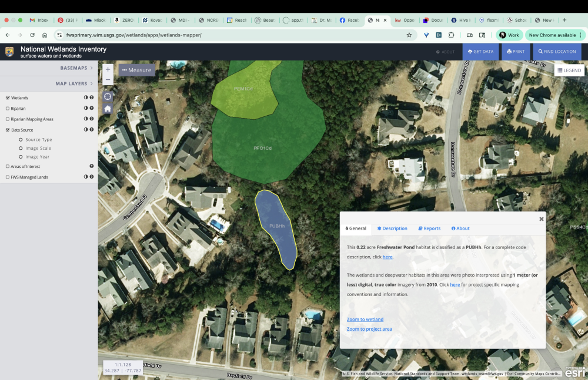Open the Reports tab in popup
Viewport: 588px width, 380px height.
tap(429, 228)
